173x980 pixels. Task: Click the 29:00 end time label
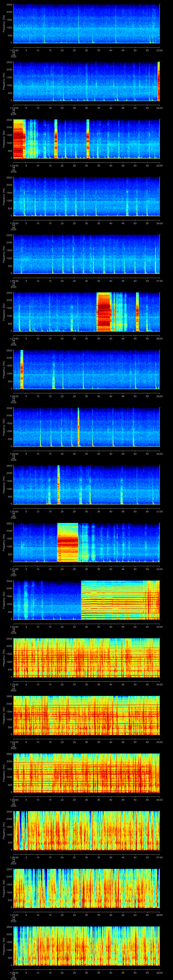[160, 396]
